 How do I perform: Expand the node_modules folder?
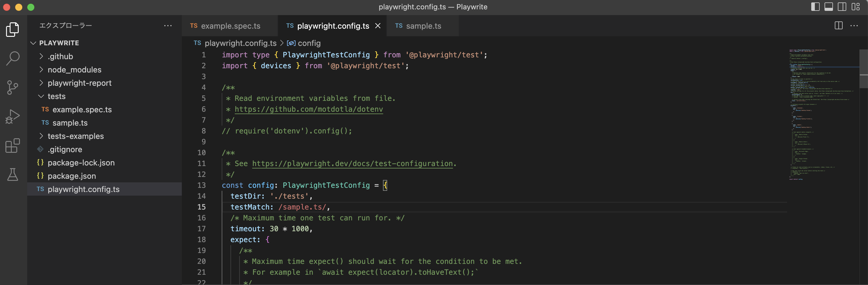click(x=104, y=70)
